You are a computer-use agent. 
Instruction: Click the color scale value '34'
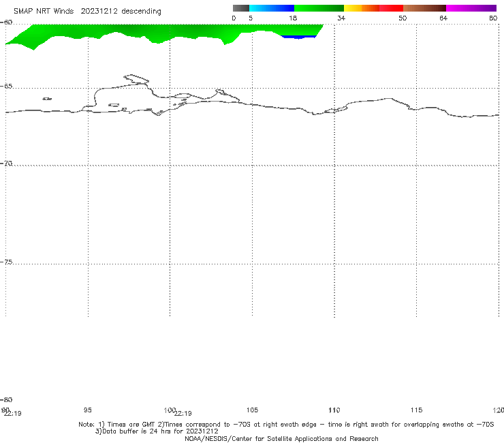point(341,18)
